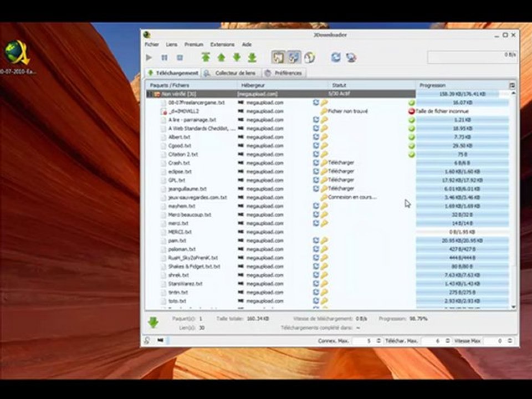532x399 pixels.
Task: Click the blue circular-arrows reconnect icon
Action: coord(336,57)
